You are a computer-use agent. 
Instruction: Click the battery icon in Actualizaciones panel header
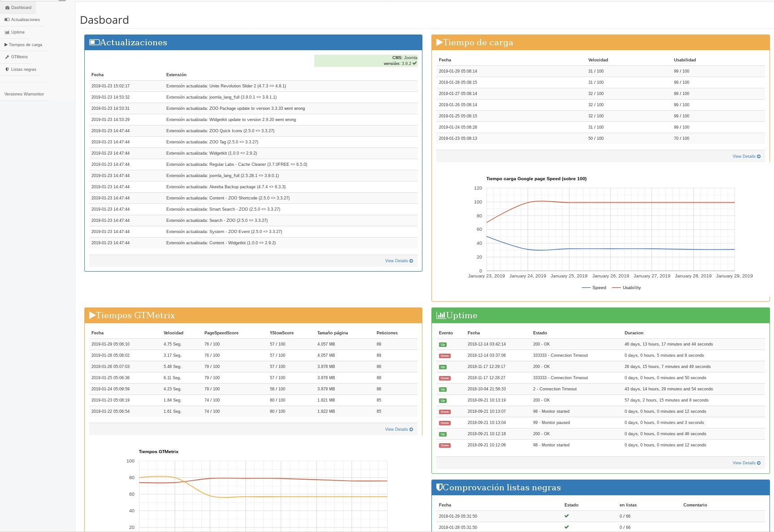click(x=95, y=42)
